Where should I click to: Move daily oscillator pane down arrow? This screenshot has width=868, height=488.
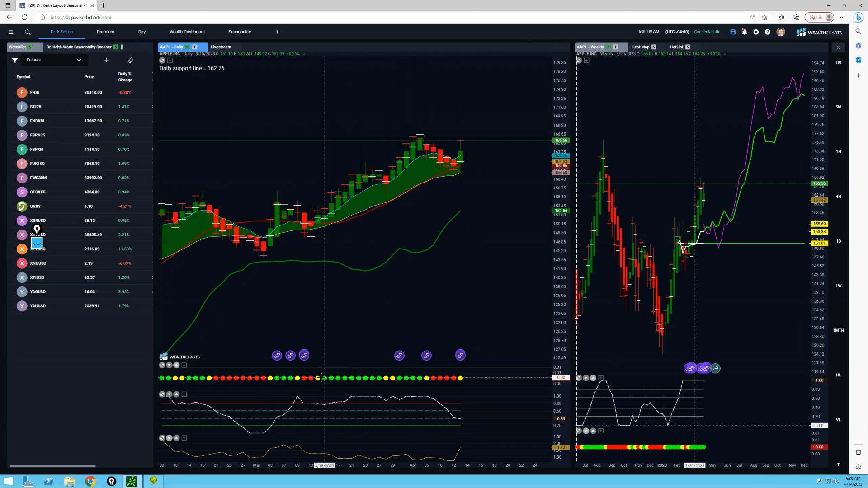point(170,394)
